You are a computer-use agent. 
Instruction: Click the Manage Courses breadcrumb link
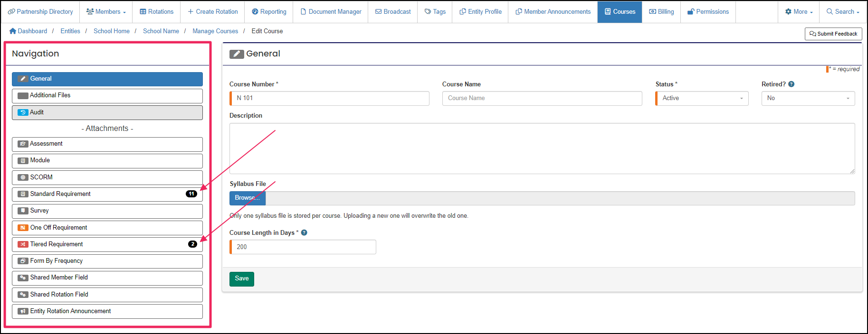[x=215, y=31]
